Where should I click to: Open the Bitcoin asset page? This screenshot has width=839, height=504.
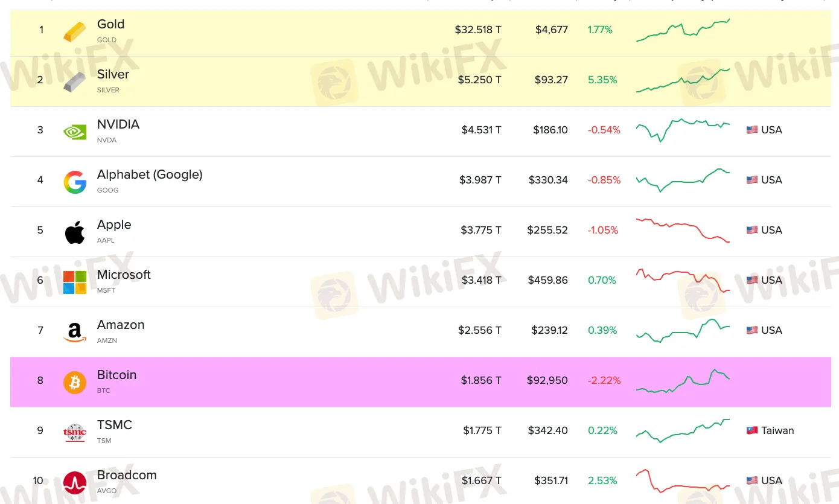tap(116, 375)
